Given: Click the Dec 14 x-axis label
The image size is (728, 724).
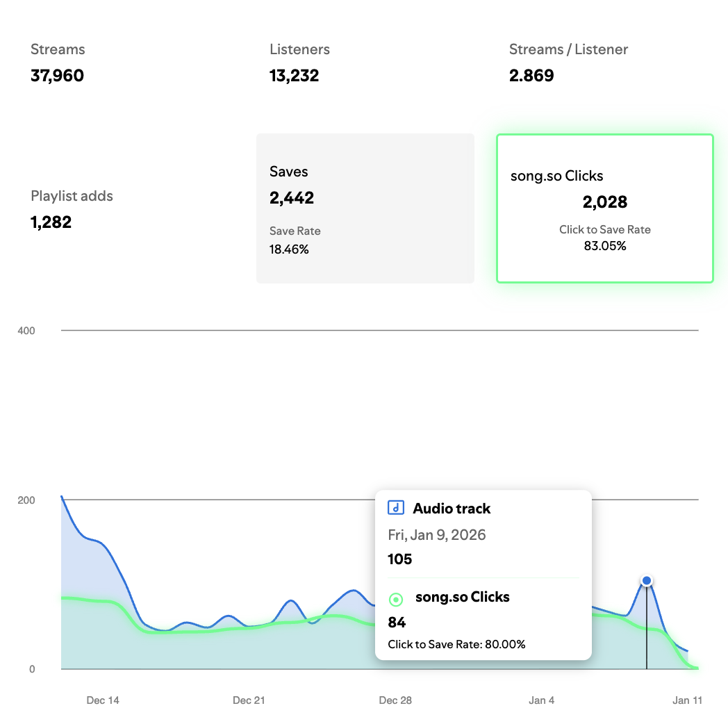Looking at the screenshot, I should click(103, 700).
